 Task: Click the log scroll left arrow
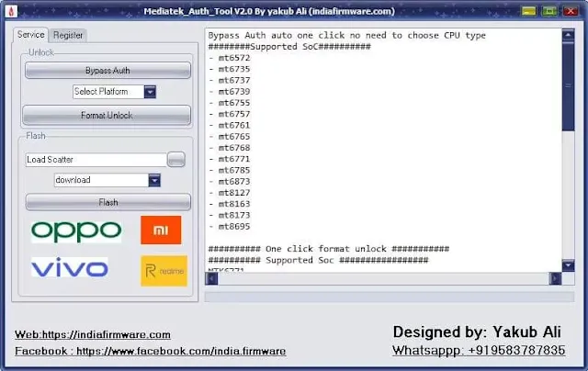[211, 279]
